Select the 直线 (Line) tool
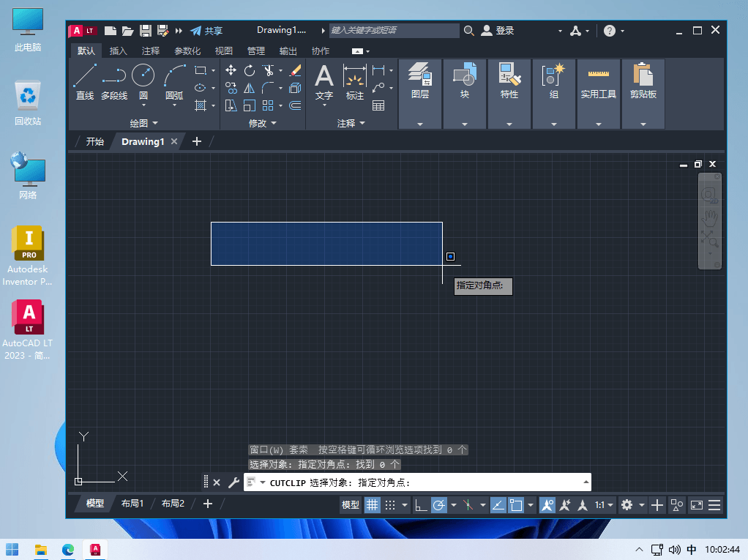Viewport: 748px width, 560px height. coord(85,82)
